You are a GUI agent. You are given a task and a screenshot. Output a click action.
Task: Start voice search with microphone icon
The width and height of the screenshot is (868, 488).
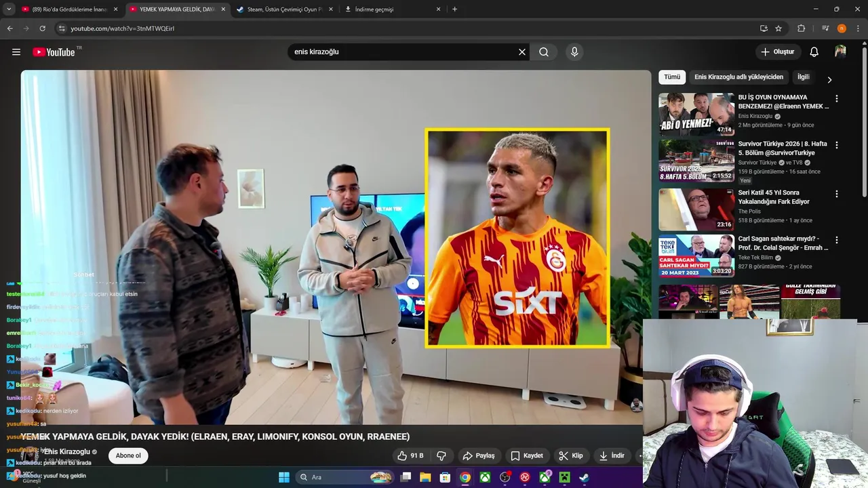[x=574, y=52]
